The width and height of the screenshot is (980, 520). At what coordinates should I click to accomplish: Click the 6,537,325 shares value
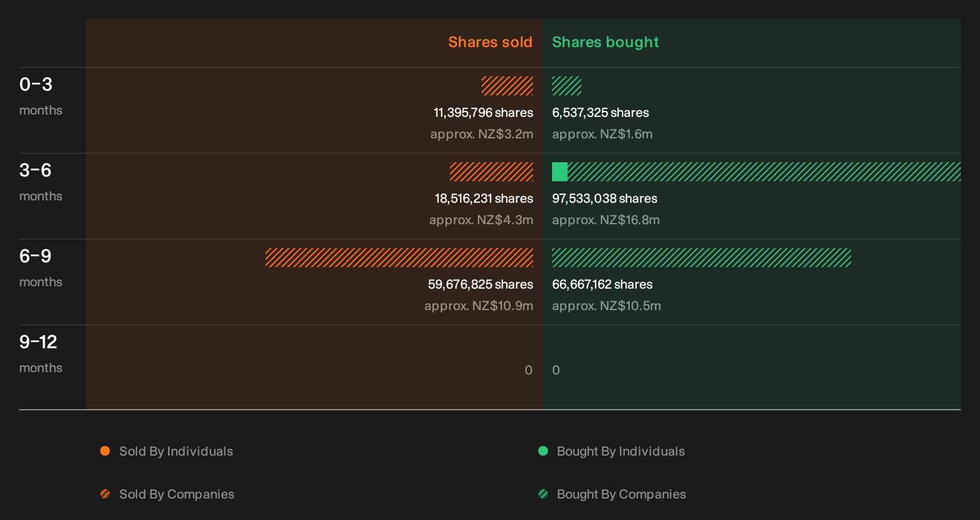(x=600, y=113)
